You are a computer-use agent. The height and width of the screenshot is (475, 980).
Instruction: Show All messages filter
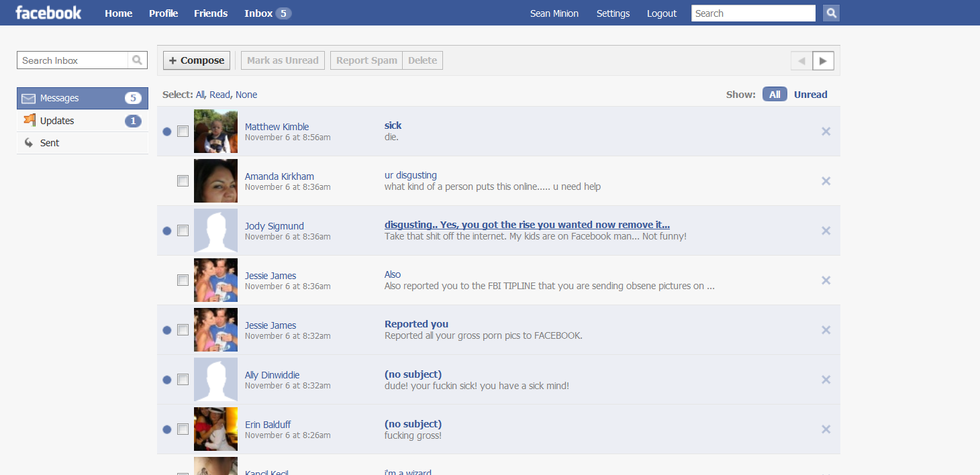pos(775,95)
